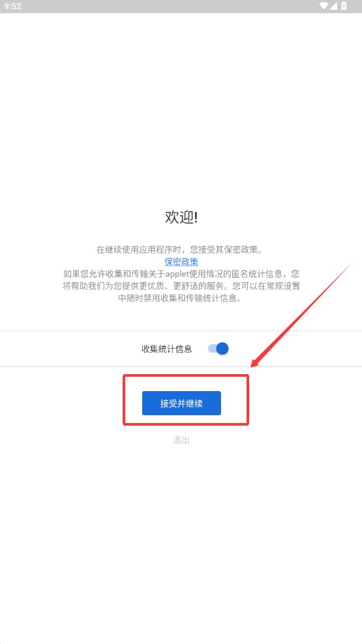Tap 退出 to leave the app
The image size is (362, 644).
pos(181,440)
